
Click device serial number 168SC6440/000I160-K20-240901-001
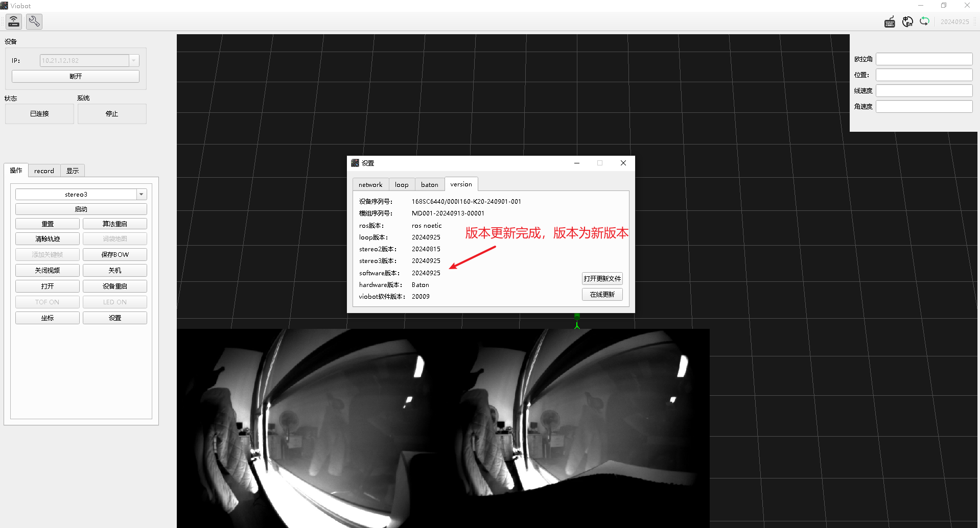[x=466, y=202]
